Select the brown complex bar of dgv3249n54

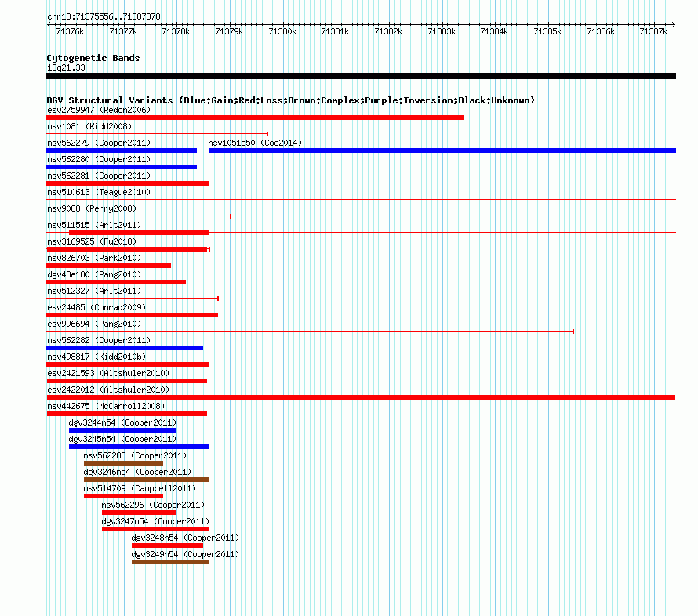[x=170, y=562]
